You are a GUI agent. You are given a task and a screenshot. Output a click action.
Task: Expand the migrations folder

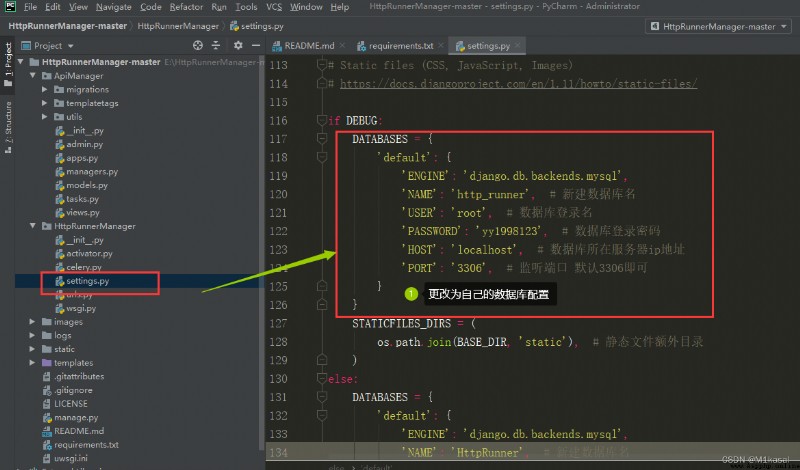point(45,89)
